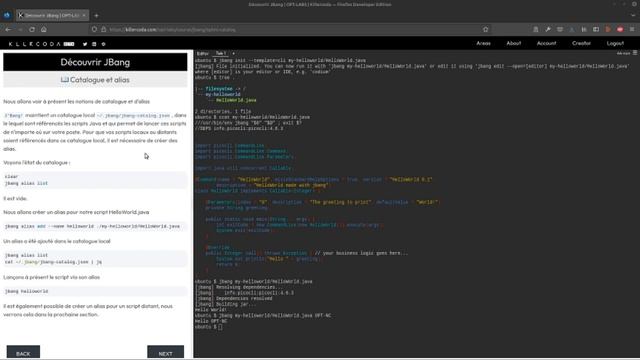The width and height of the screenshot is (640, 360).
Task: Go back with browser back arrow
Action: pos(8,29)
